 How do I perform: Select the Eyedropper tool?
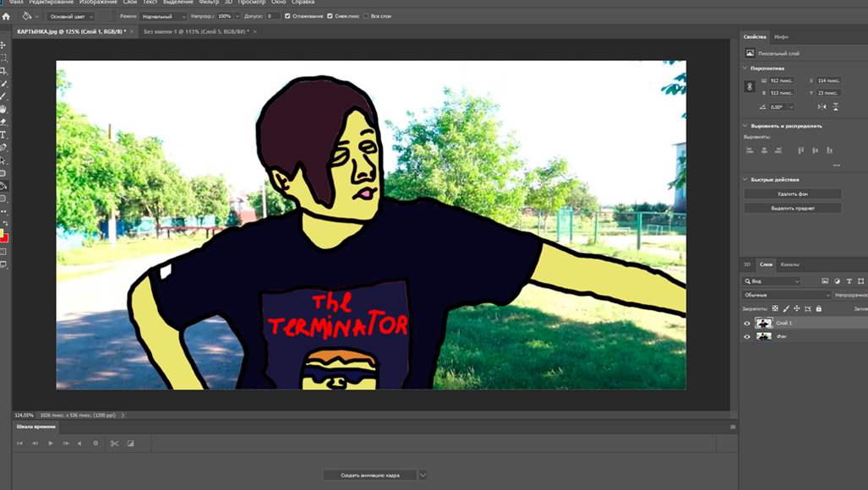4,84
